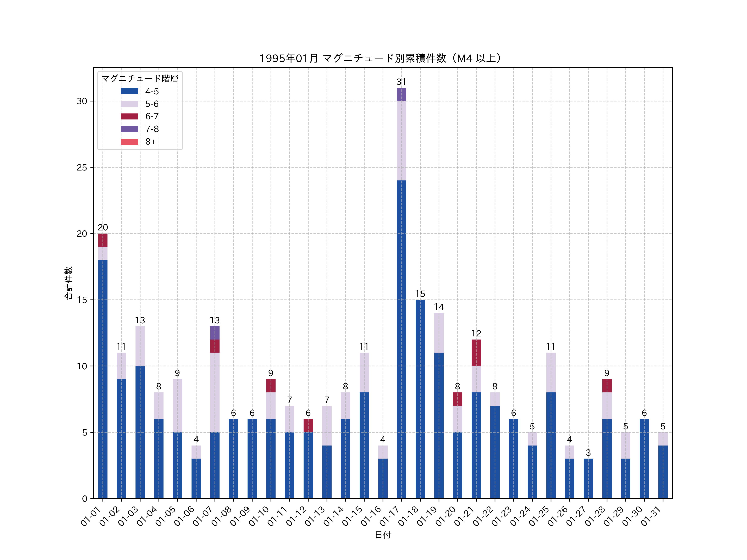Click the crimson segment on 01-21 bar
747x560 pixels.
[476, 352]
